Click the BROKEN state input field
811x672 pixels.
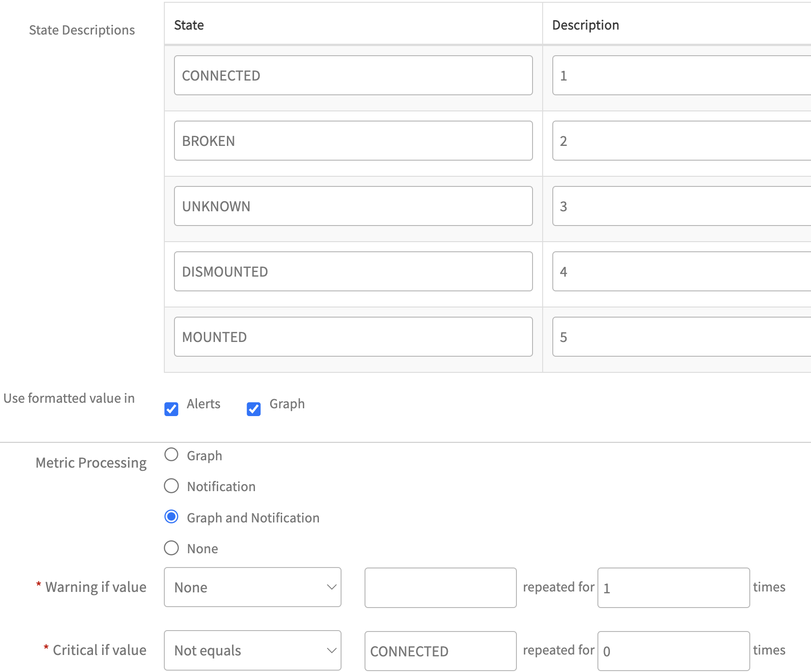353,141
